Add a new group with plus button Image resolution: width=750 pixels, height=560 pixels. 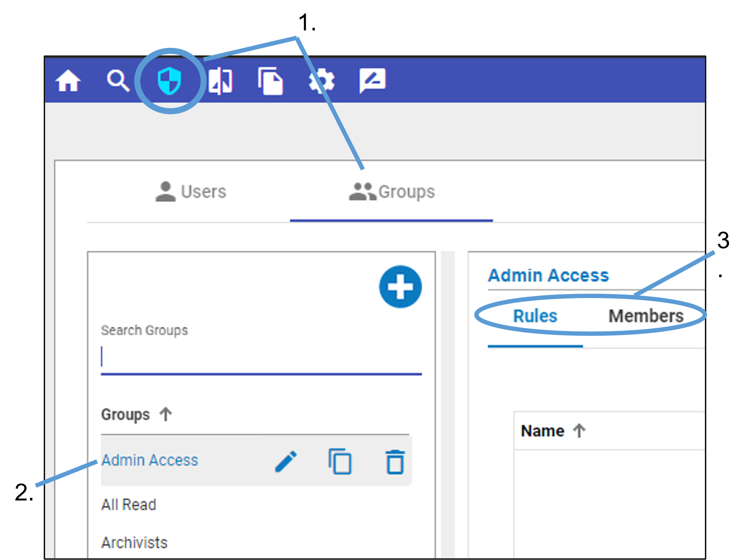coord(400,287)
